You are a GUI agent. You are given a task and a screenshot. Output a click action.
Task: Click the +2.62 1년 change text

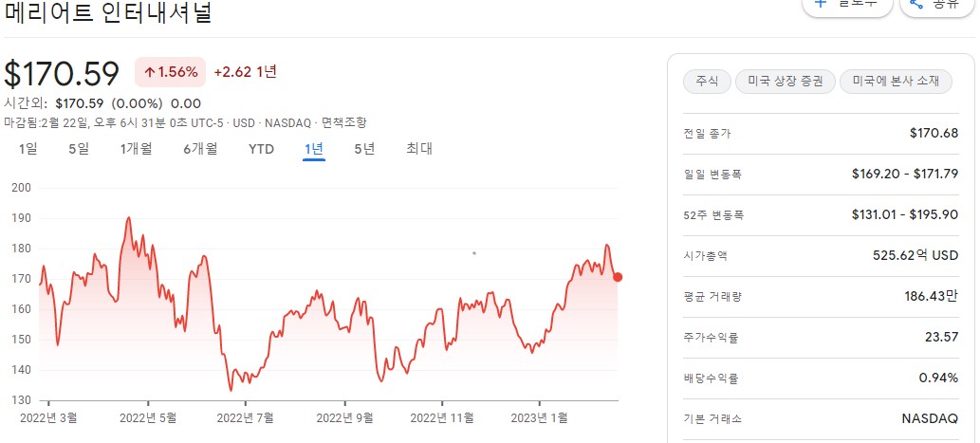(245, 72)
